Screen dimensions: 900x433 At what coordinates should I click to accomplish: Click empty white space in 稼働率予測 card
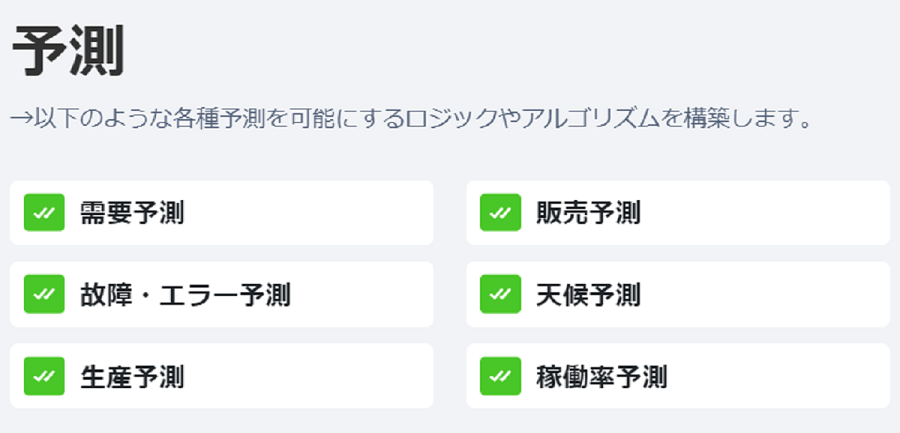click(x=778, y=376)
